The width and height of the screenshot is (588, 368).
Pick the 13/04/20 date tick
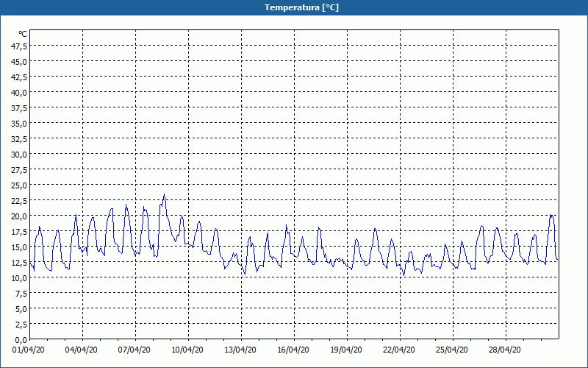[x=240, y=350]
